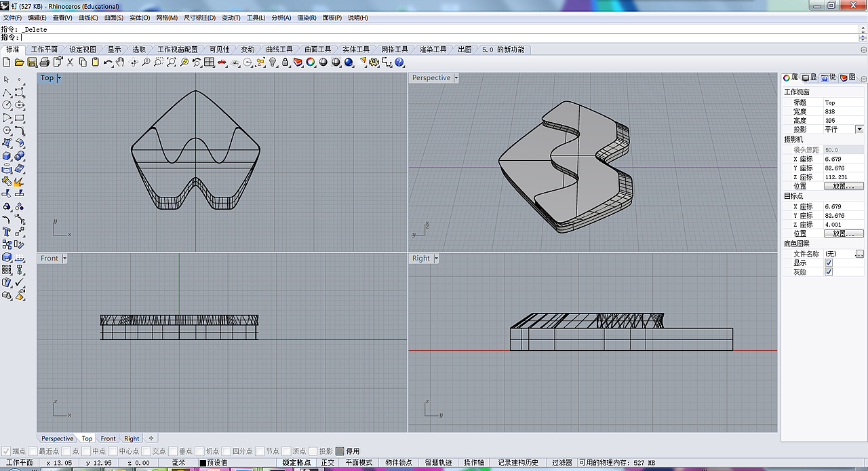Toggle the 四分点 osnap checkbox

click(226, 451)
